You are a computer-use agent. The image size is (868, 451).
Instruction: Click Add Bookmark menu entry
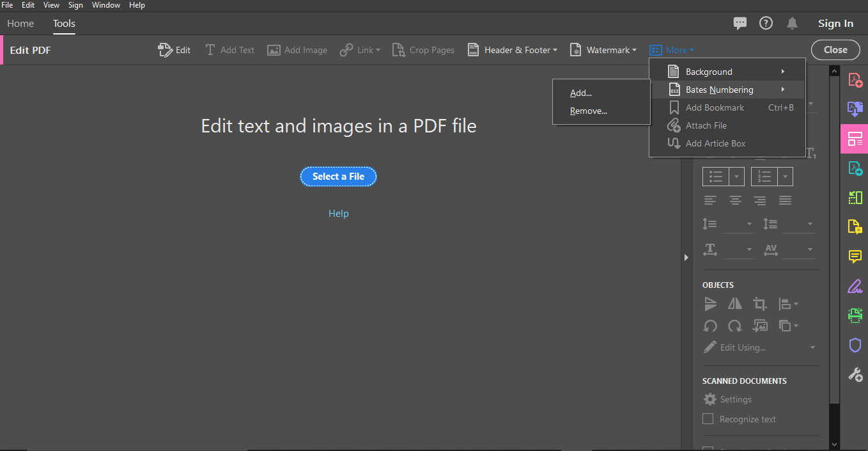(x=727, y=107)
